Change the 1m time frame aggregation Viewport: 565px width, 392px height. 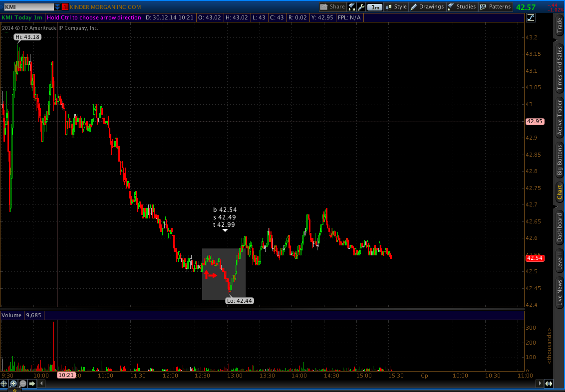pyautogui.click(x=375, y=7)
